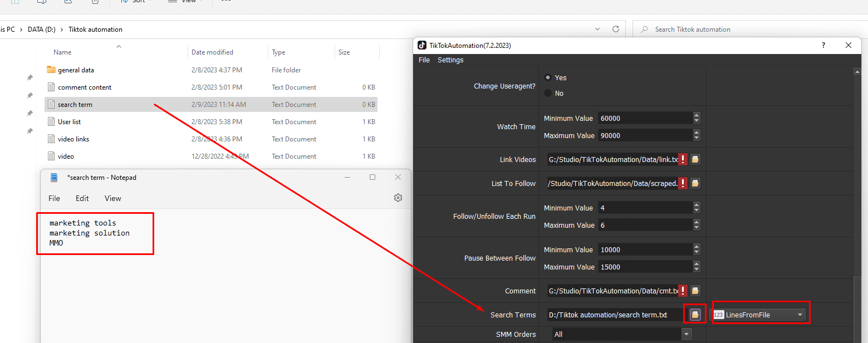868x343 pixels.
Task: Refresh the Explorer folder view
Action: (x=615, y=29)
